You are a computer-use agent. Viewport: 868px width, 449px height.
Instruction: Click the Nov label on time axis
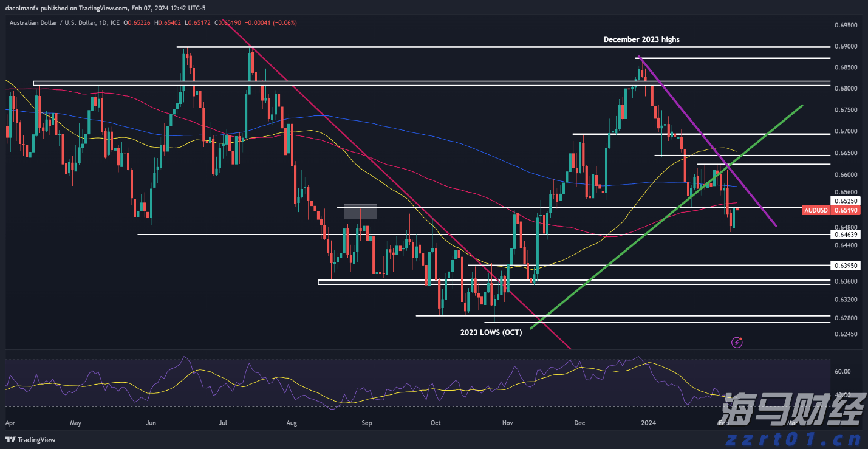point(508,422)
